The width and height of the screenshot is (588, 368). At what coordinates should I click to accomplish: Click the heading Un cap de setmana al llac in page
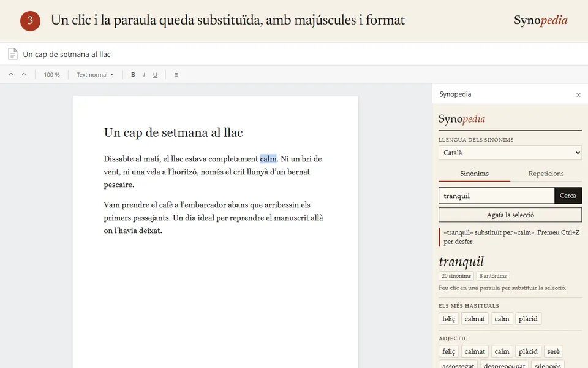(x=173, y=132)
